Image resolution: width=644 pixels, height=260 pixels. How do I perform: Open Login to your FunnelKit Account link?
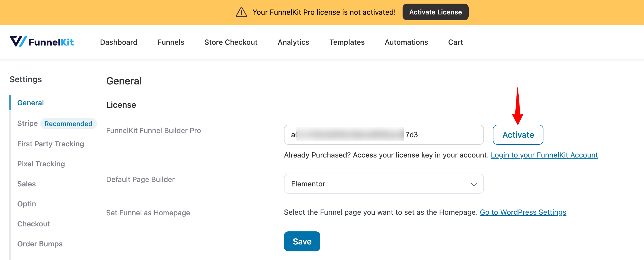coord(544,155)
